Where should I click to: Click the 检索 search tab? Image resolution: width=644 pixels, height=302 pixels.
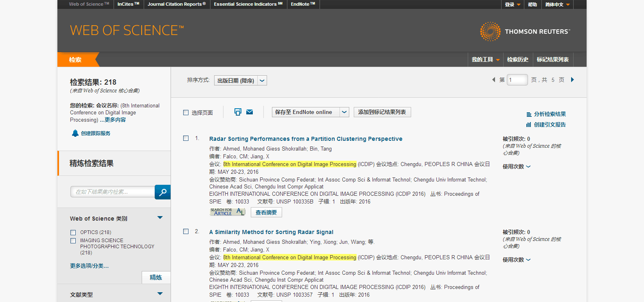75,59
